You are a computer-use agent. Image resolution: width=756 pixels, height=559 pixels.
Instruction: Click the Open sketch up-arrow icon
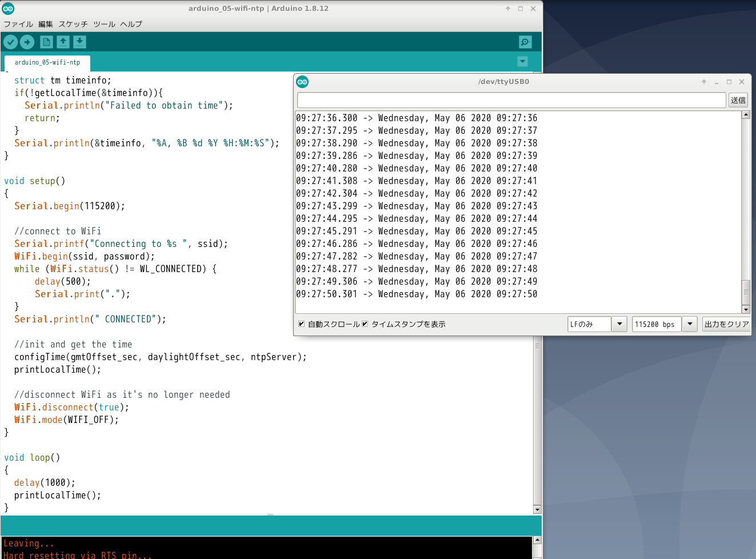point(63,42)
